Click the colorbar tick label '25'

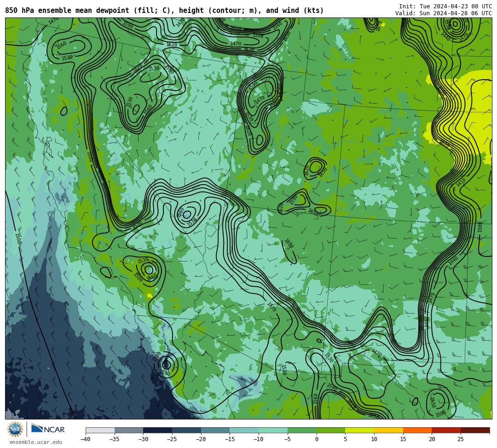tap(461, 439)
